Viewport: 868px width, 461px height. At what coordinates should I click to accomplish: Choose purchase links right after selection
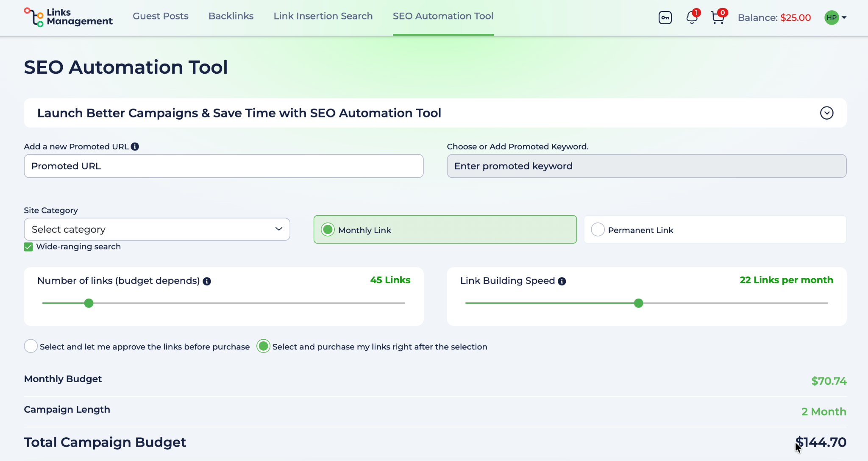pyautogui.click(x=263, y=346)
